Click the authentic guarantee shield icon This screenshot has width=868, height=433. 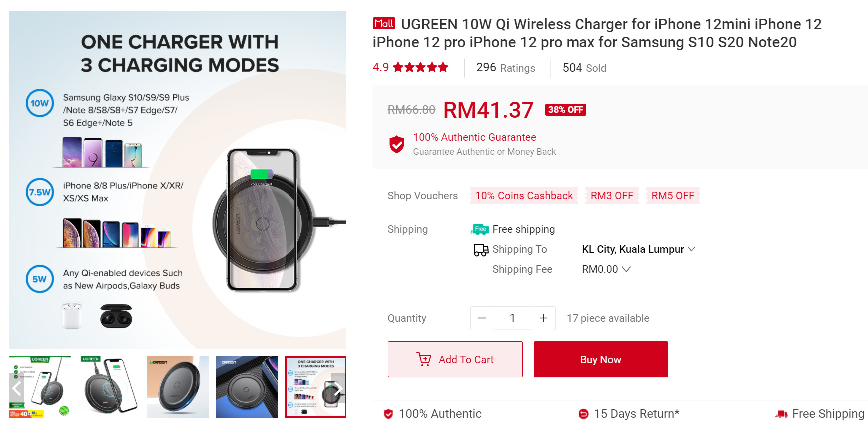(x=397, y=144)
